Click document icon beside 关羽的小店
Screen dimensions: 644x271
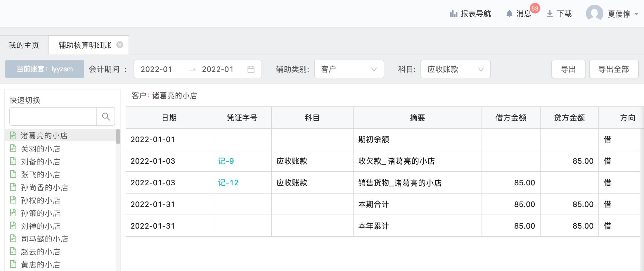point(13,149)
